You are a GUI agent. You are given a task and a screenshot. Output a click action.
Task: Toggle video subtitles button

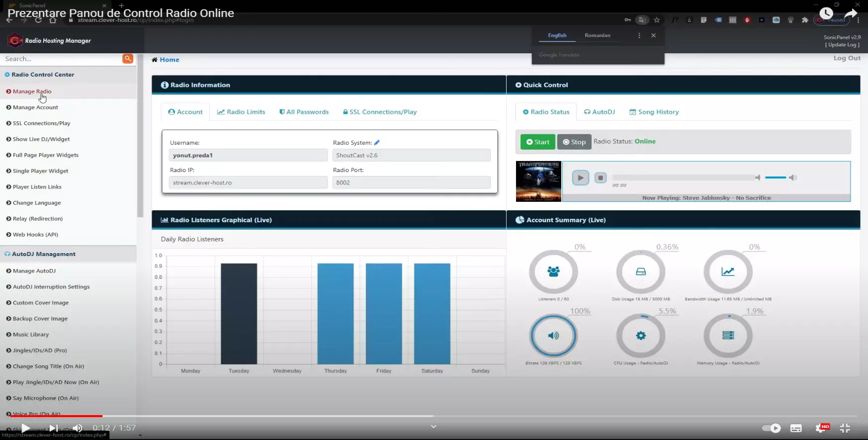point(796,428)
